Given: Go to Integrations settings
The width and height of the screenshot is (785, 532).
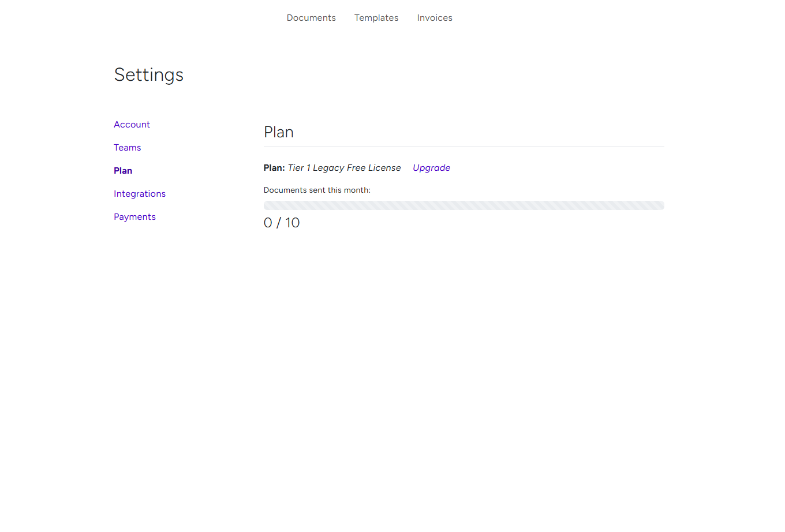Looking at the screenshot, I should 140,194.
